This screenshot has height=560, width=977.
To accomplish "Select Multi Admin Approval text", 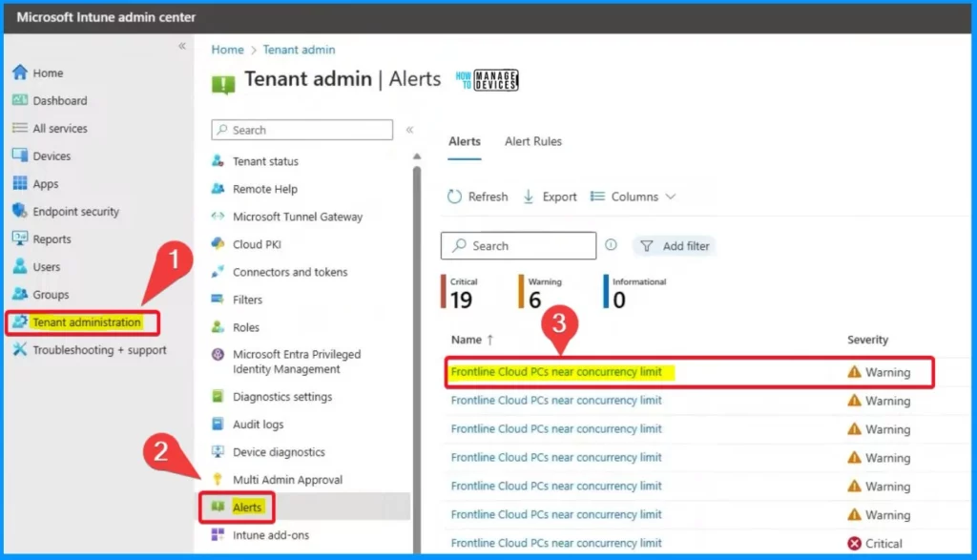I will click(287, 480).
